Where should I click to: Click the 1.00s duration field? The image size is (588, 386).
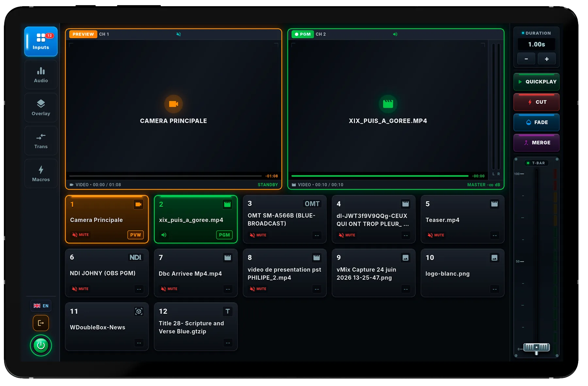536,44
